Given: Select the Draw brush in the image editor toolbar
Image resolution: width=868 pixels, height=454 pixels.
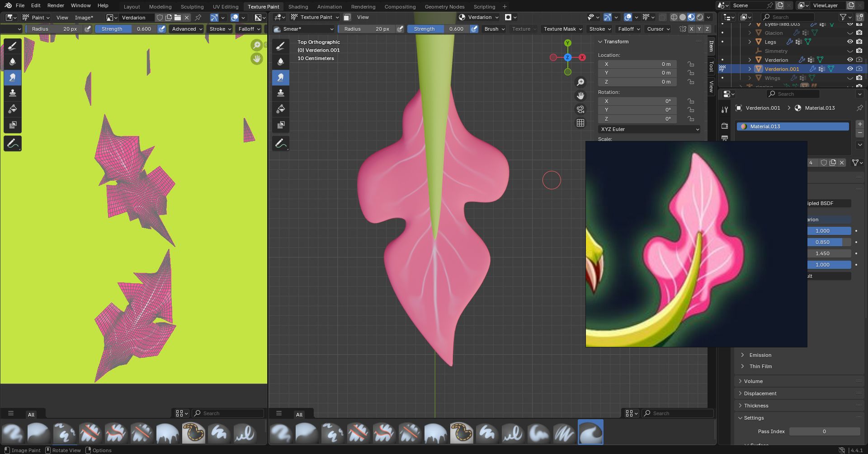Looking at the screenshot, I should pos(13,46).
